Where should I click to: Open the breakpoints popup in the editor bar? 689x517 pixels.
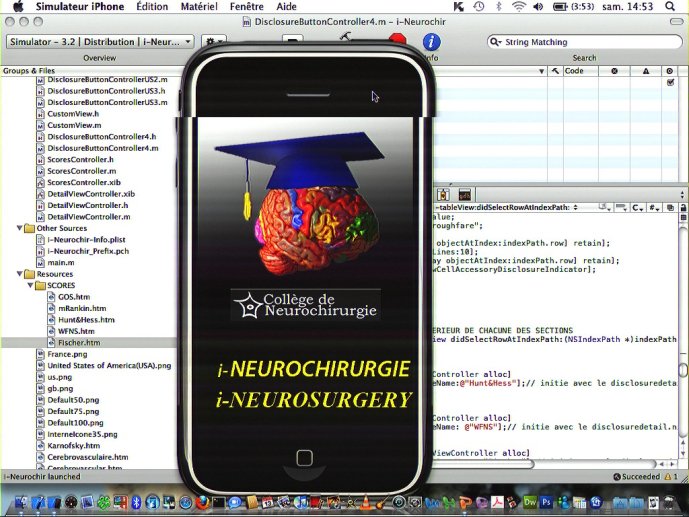[621, 207]
